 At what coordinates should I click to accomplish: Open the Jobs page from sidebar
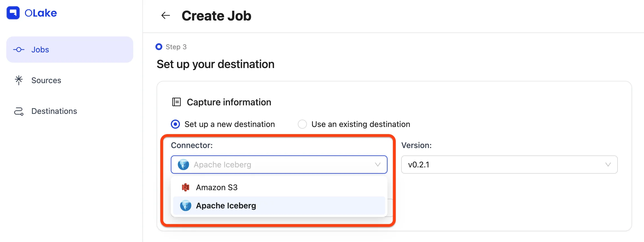pyautogui.click(x=40, y=50)
